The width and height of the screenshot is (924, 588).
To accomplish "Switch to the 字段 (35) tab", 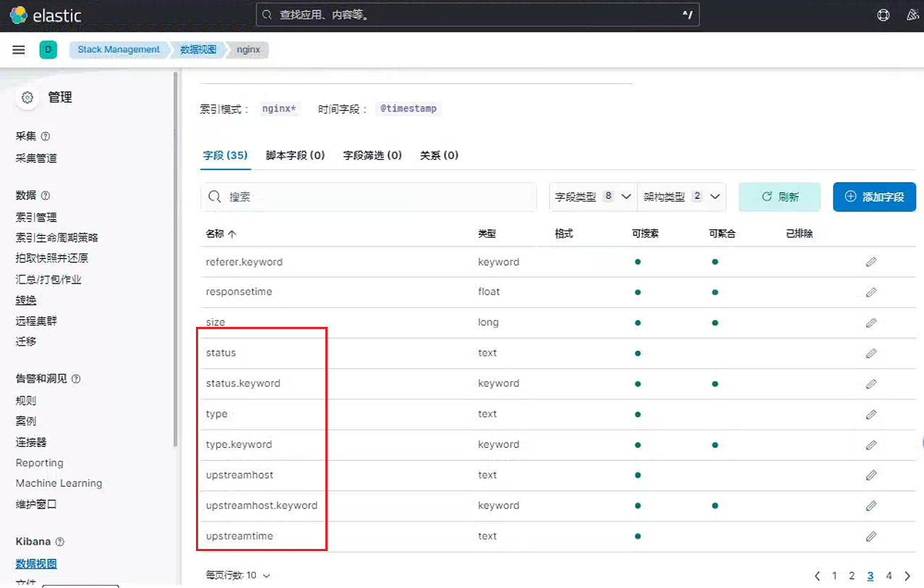I will tap(226, 155).
